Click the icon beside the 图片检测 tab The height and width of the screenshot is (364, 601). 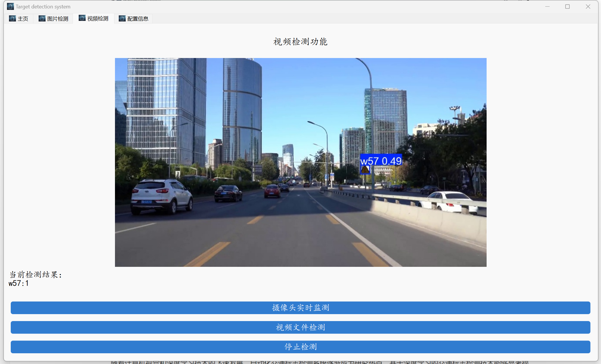(x=42, y=19)
